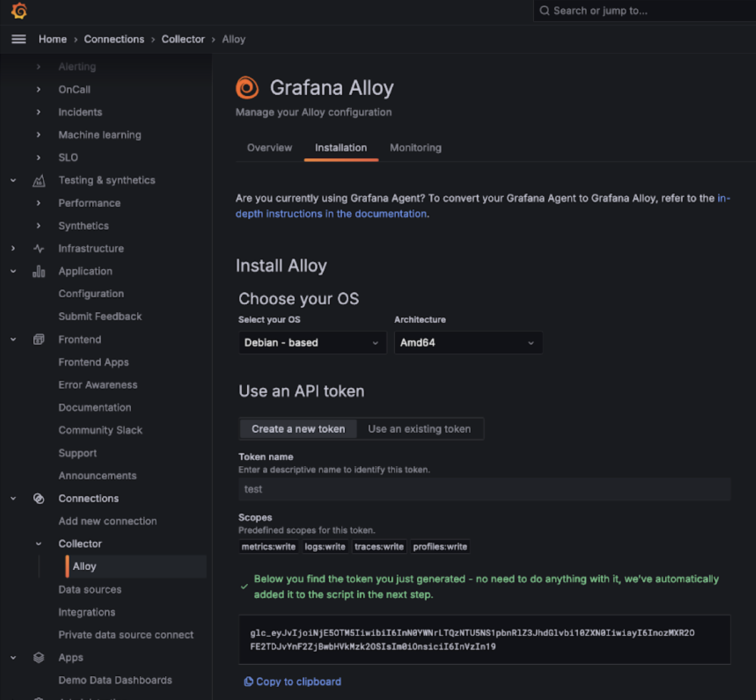This screenshot has width=756, height=700.
Task: Click the Connections icon in the sidebar
Action: [x=38, y=498]
